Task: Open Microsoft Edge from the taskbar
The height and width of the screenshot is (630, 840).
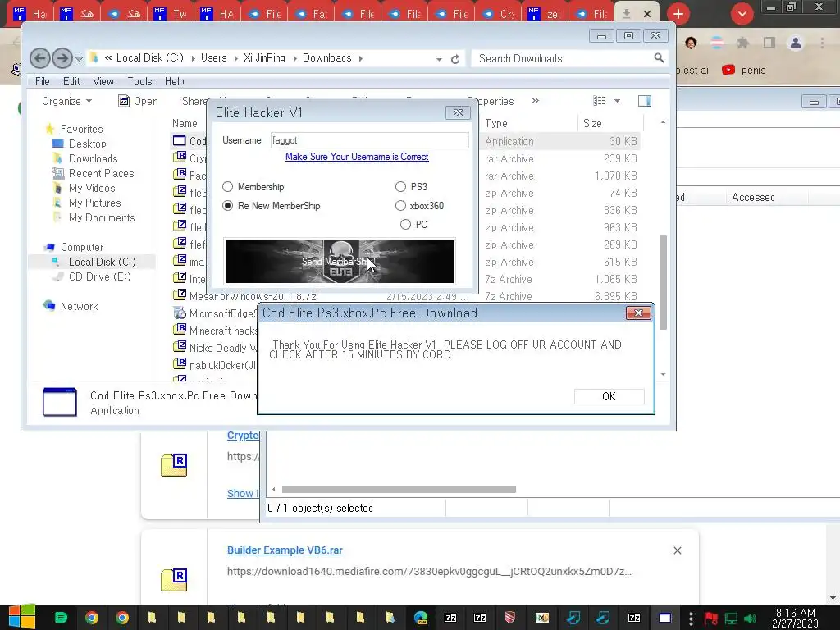Action: pos(421,618)
